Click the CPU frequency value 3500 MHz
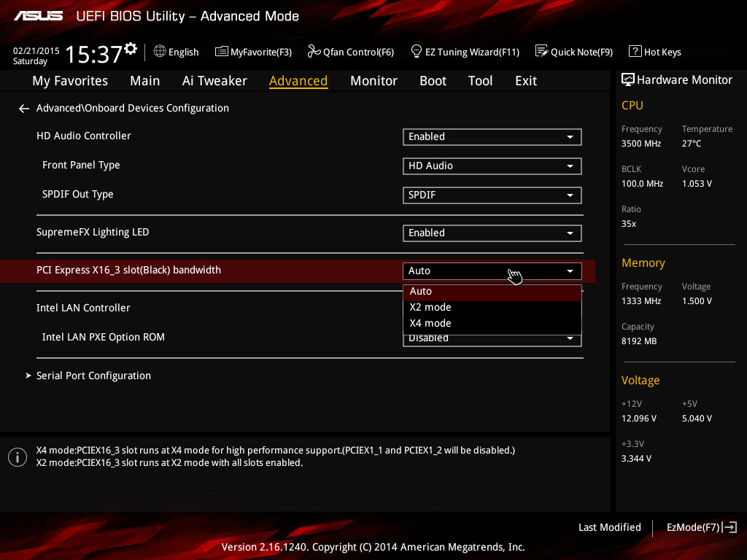This screenshot has height=560, width=747. click(x=640, y=144)
